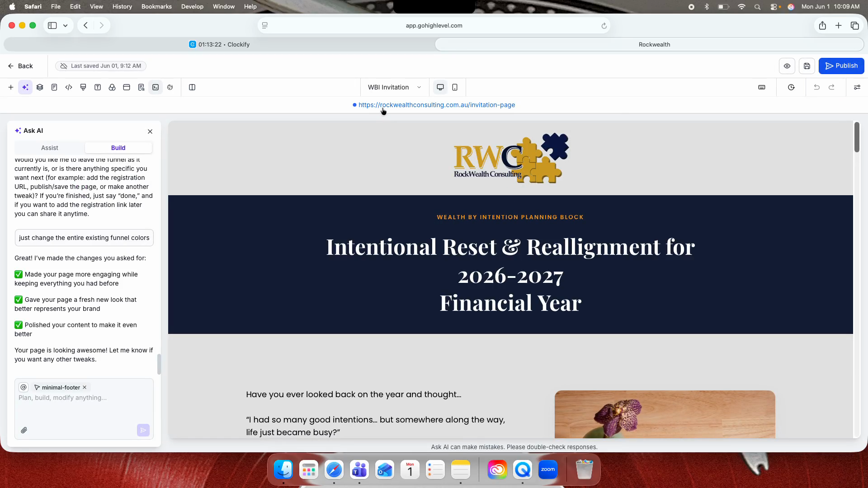The image size is (868, 488).
Task: Select the RWC RockWealth Consulting logo
Action: pyautogui.click(x=511, y=158)
